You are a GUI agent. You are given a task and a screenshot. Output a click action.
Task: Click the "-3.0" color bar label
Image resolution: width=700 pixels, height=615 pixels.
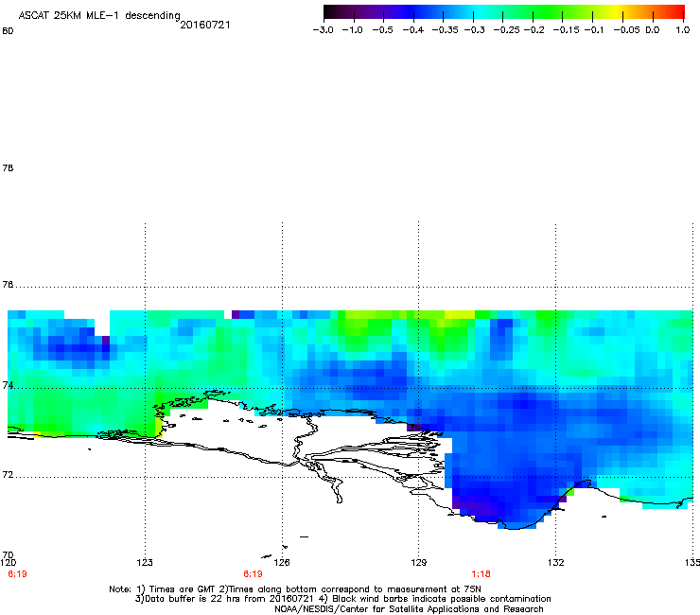(323, 30)
